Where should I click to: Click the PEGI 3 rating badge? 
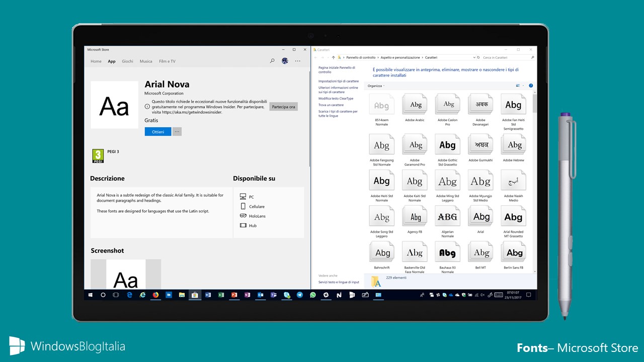[x=98, y=156]
